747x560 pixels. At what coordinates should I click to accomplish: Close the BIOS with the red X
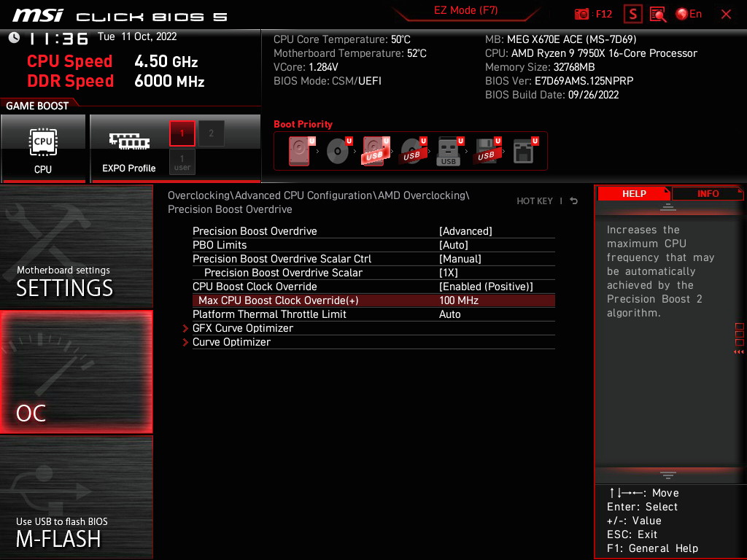click(x=726, y=15)
